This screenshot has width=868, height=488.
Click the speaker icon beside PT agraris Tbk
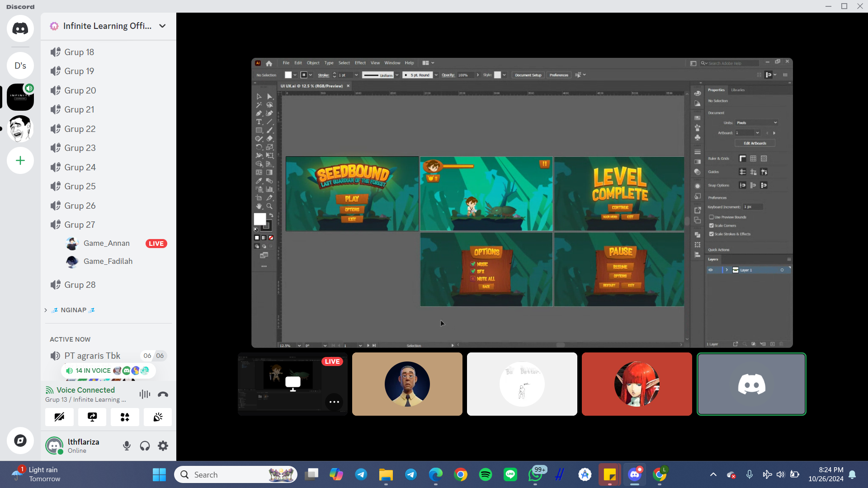[x=55, y=356]
